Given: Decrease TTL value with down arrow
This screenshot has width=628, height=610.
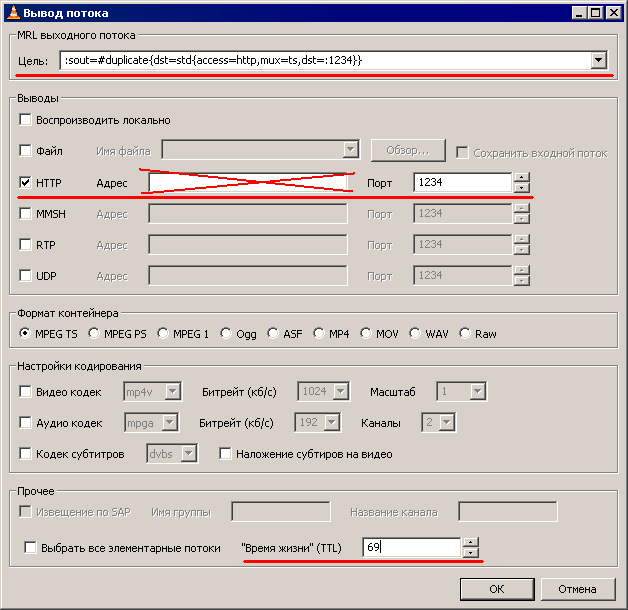Looking at the screenshot, I should [x=471, y=553].
